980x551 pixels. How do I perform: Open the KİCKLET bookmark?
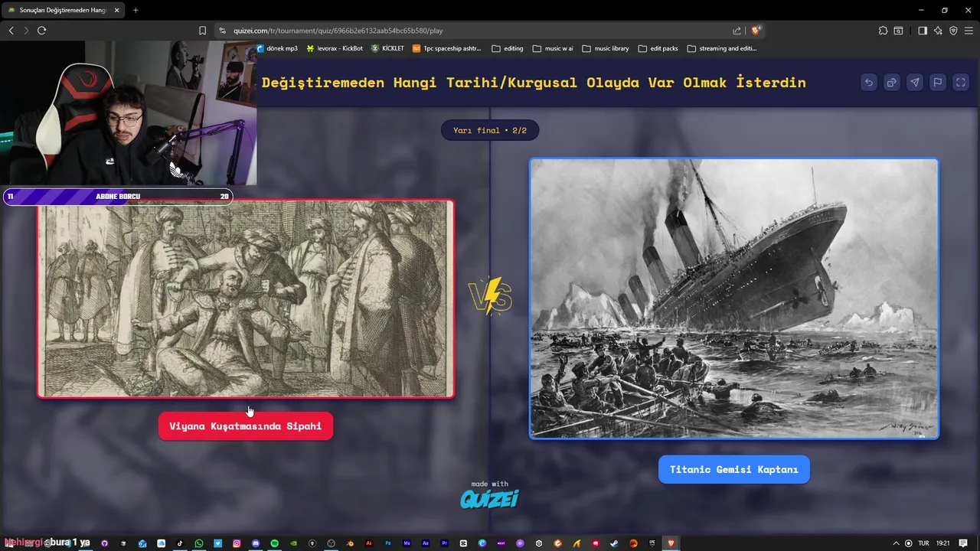point(388,48)
